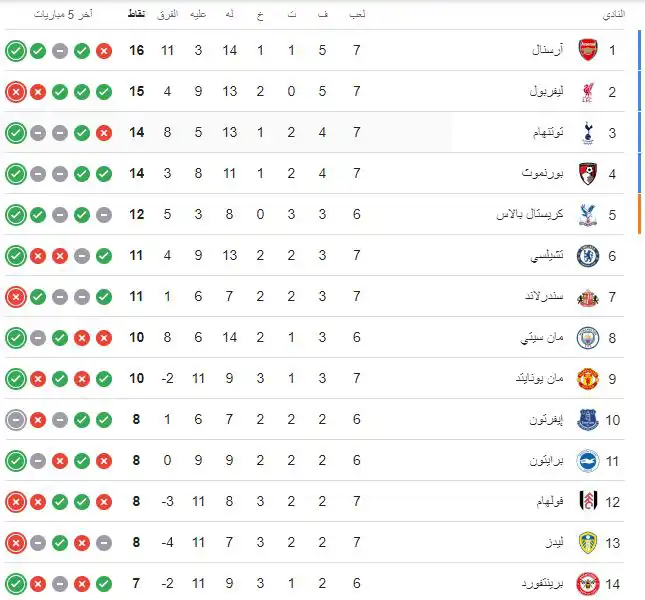Click the Crystal Palace club crest
Screen dimensions: 645x600
(x=587, y=214)
